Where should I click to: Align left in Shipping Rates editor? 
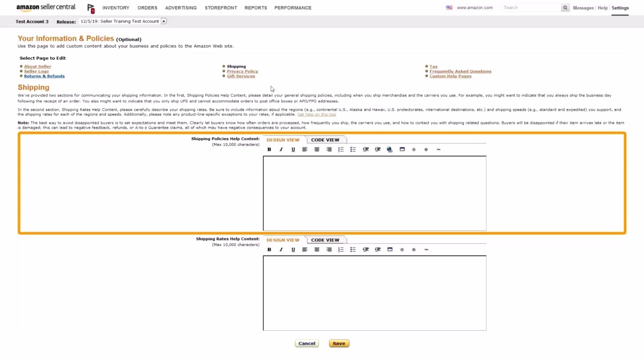(305, 249)
